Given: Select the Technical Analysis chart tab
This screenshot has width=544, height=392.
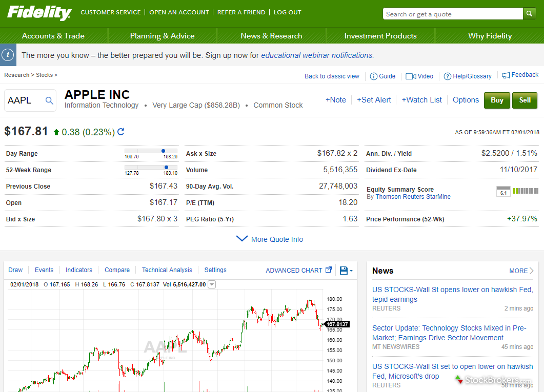Looking at the screenshot, I should pos(167,270).
